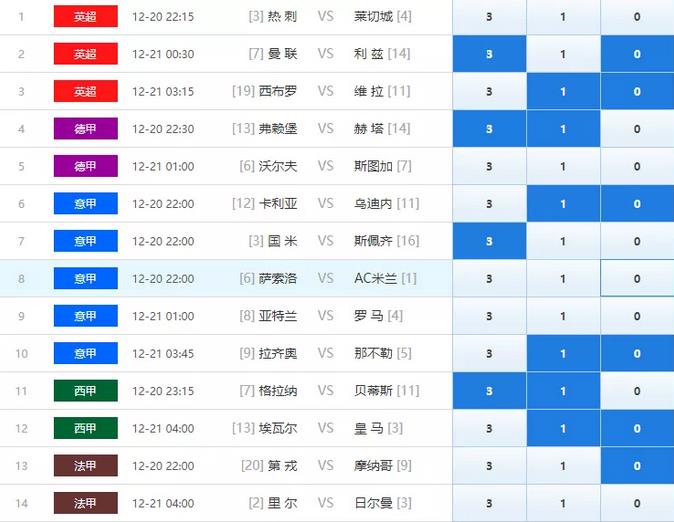
Task: Select home win 3 for 西布罗 vs 维拉
Action: (x=489, y=92)
